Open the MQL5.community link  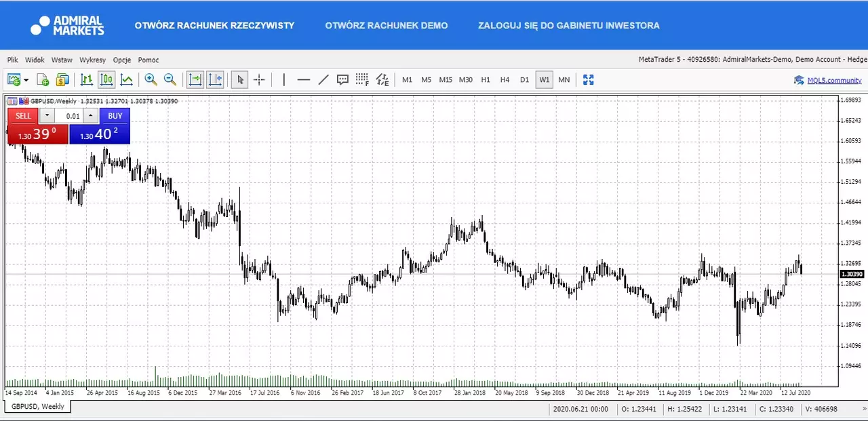[x=834, y=80]
